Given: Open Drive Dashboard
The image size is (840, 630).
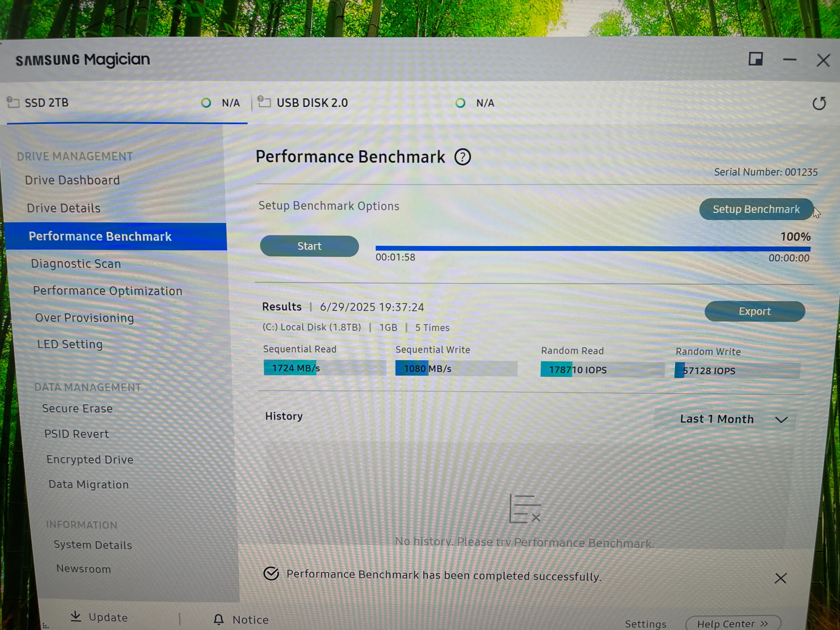Looking at the screenshot, I should (72, 180).
